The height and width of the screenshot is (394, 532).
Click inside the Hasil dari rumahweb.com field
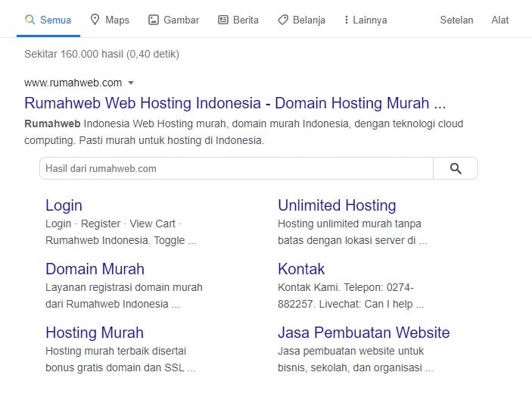[236, 168]
